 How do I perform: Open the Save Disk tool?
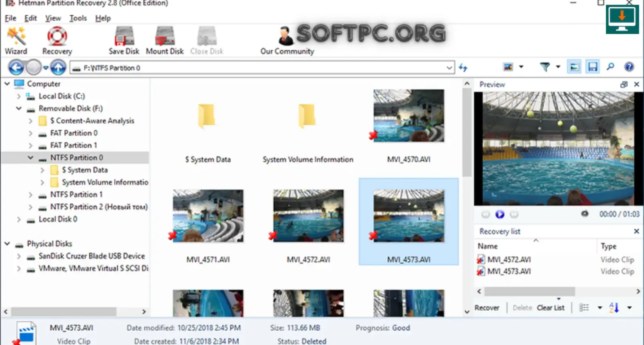[124, 40]
